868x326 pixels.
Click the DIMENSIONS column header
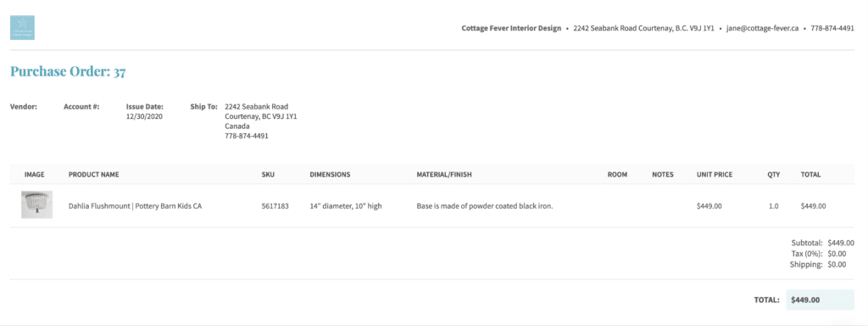pos(330,175)
